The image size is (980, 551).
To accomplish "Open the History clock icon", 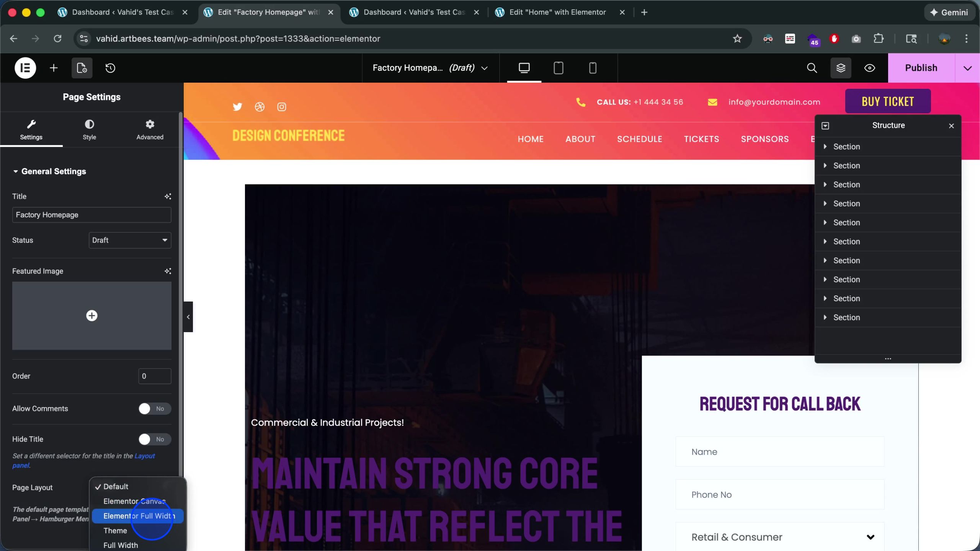I will pyautogui.click(x=110, y=68).
